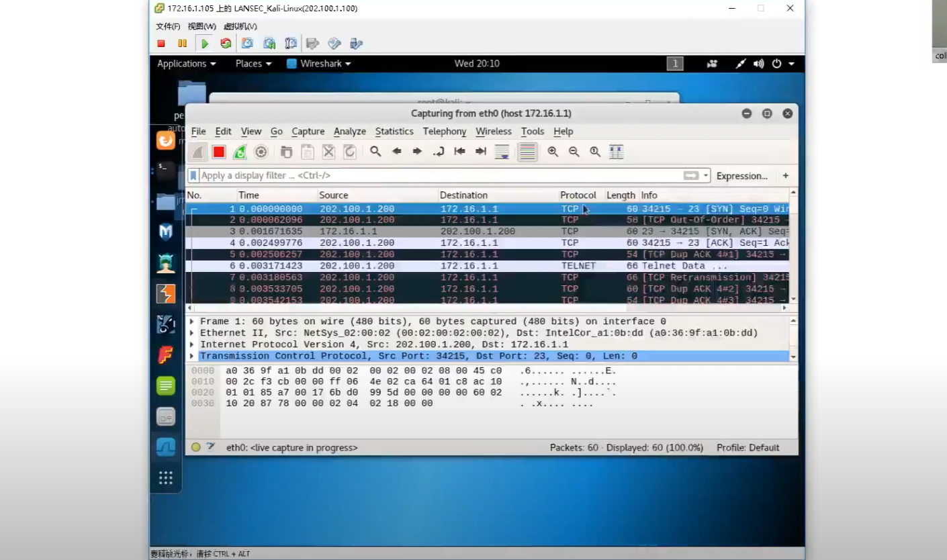Expand the Frame 1 details row
Viewport: 947px width, 560px height.
point(192,322)
